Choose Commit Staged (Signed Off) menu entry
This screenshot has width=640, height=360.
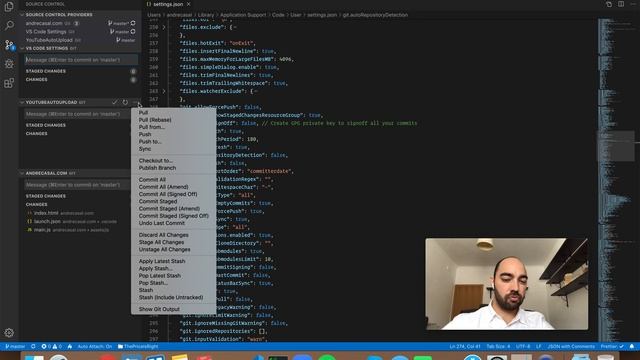point(173,216)
